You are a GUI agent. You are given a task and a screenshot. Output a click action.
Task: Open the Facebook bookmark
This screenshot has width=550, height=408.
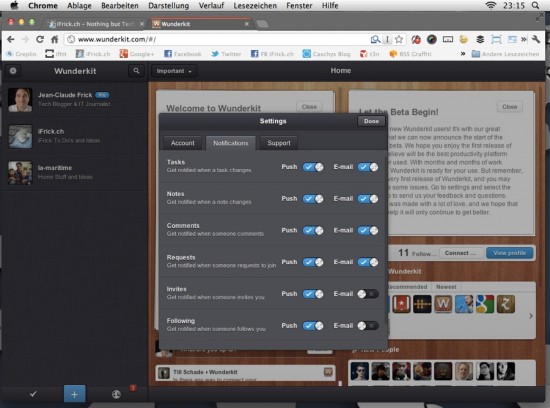tap(183, 54)
